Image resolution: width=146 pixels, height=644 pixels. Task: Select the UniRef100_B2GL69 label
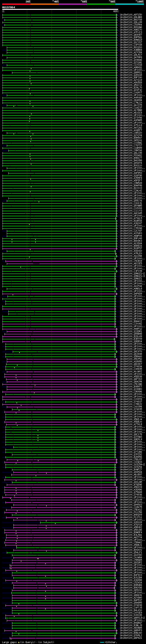click(x=131, y=336)
